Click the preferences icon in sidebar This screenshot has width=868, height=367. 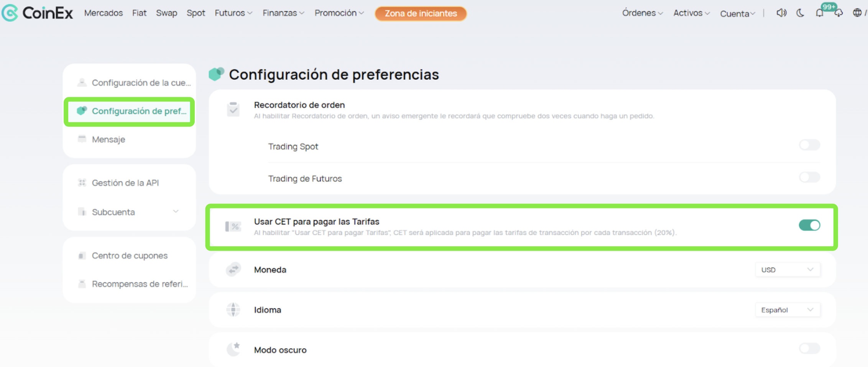coord(82,111)
